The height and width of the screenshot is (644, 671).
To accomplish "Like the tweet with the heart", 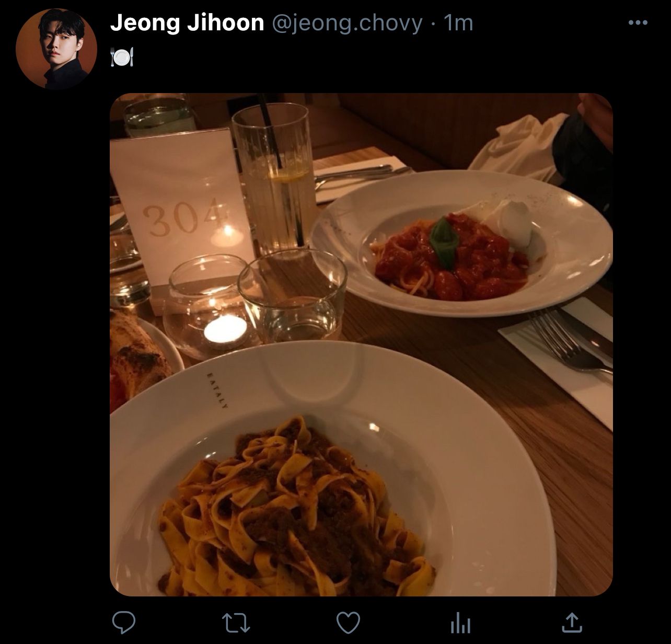I will point(348,623).
